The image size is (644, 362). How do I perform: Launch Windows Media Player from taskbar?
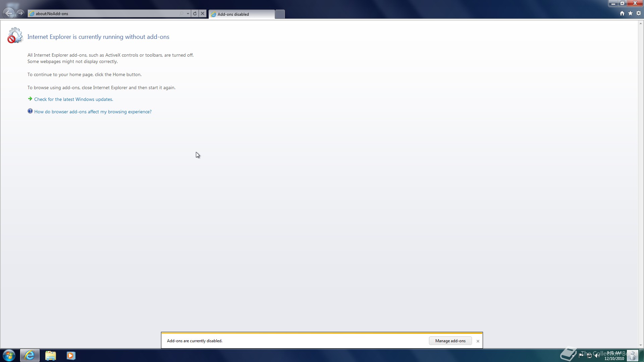coord(71,355)
